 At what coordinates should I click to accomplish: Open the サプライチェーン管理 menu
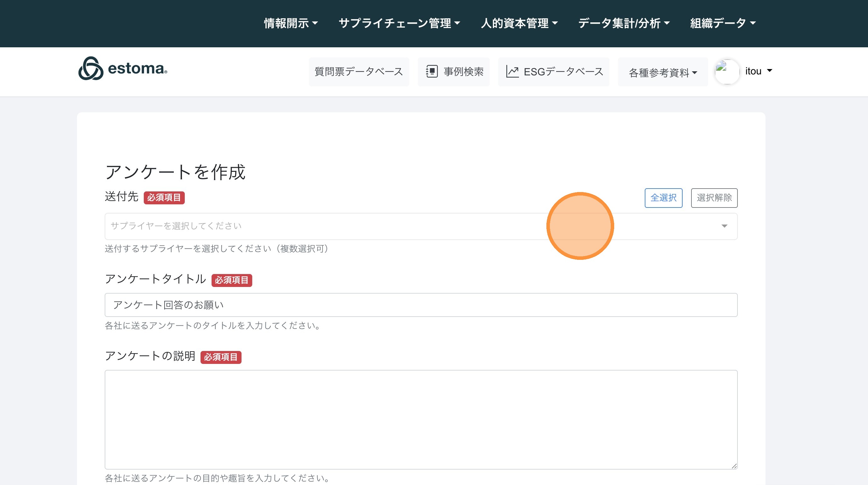[x=399, y=23]
